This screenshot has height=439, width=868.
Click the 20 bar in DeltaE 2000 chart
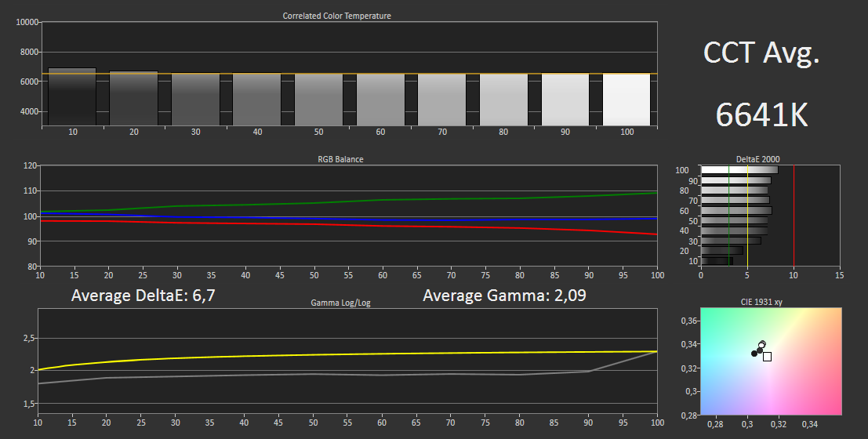(722, 251)
